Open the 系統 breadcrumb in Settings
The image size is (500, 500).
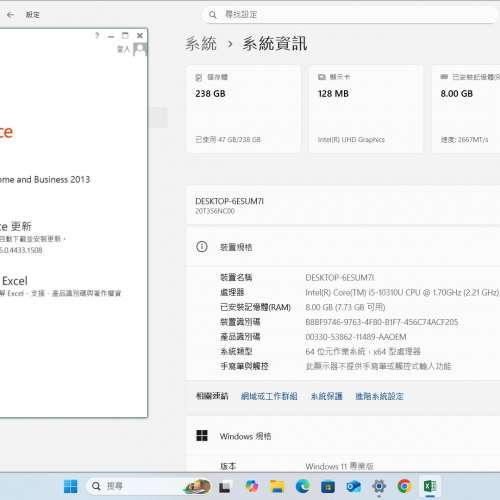click(x=201, y=44)
